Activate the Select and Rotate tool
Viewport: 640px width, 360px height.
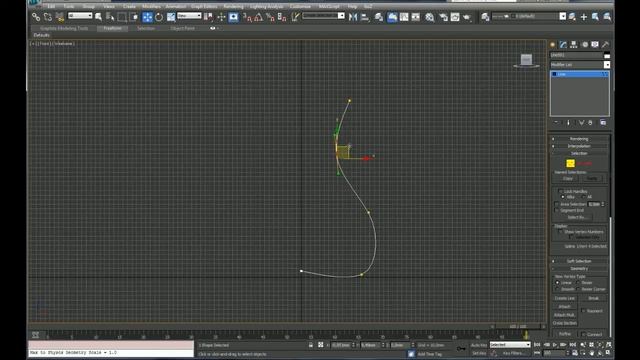point(159,17)
